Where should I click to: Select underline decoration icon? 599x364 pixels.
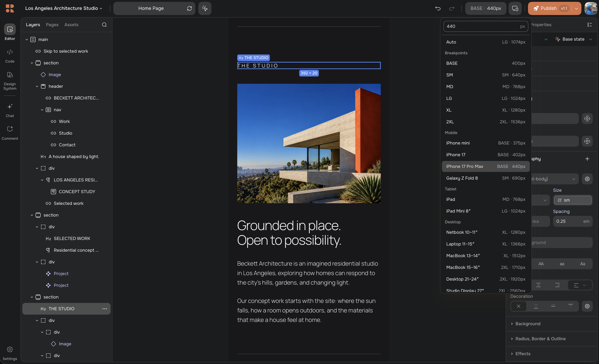point(536,306)
